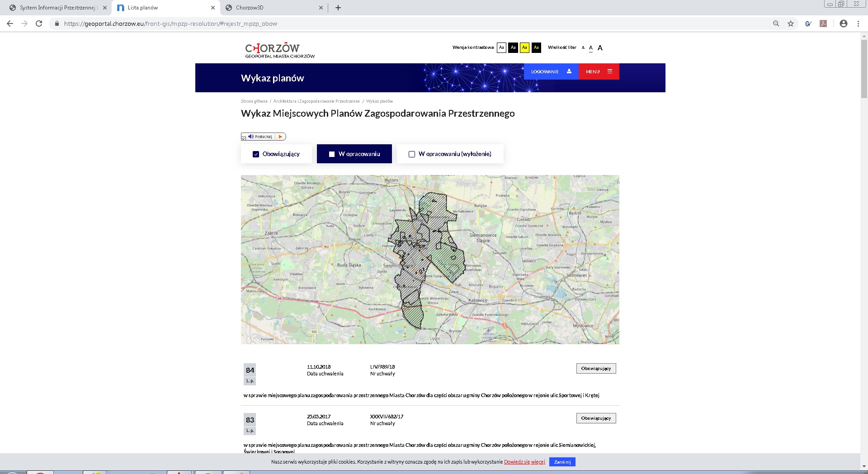Screen dimensions: 868x474
Task: Click the zoom magnifier icon in address bar
Action: pos(776,24)
